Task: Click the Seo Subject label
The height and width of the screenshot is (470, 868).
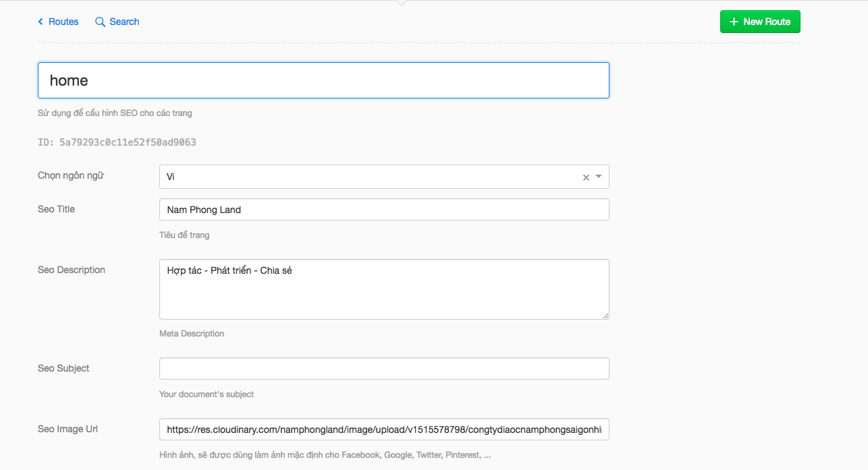Action: 63,368
